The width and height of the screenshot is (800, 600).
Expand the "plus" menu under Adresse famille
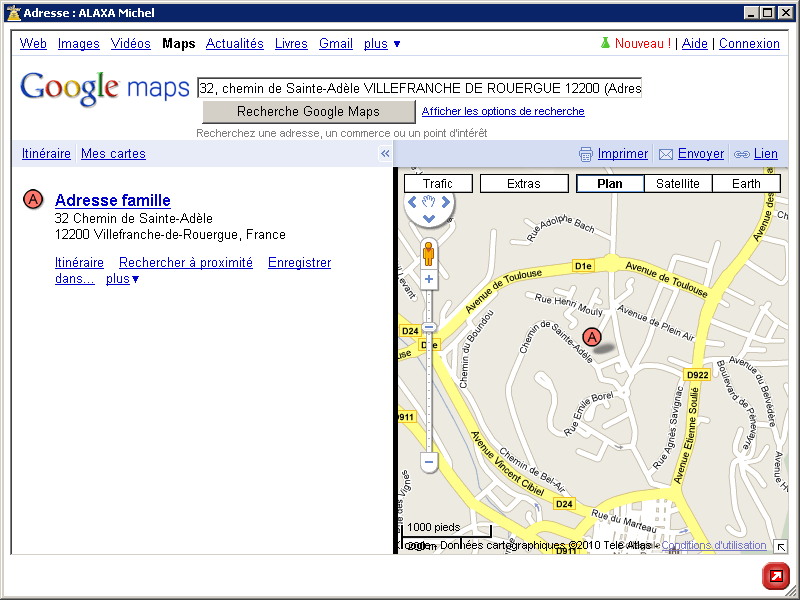tap(123, 279)
